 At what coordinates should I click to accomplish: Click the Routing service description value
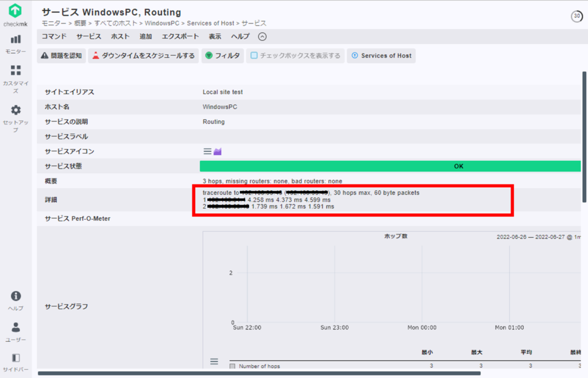tap(214, 122)
